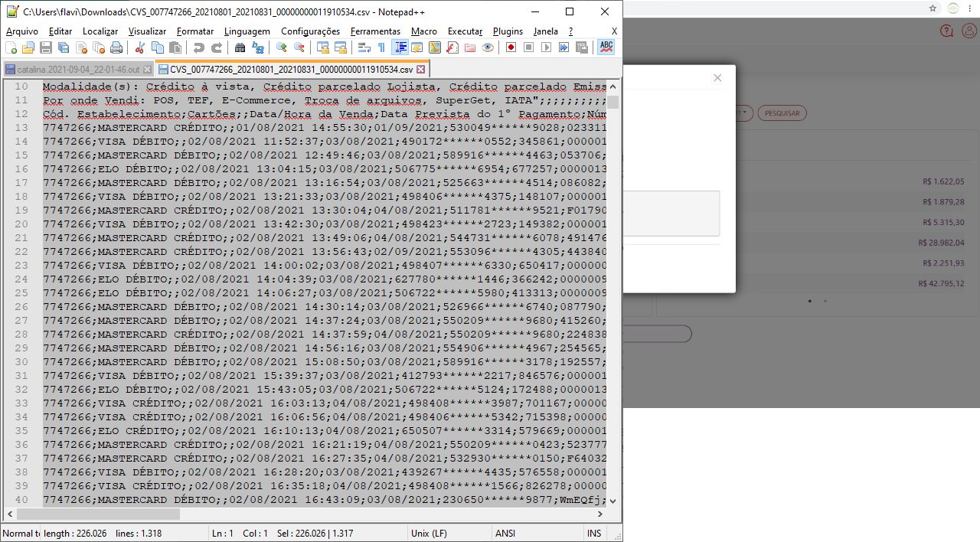Toggle word wrap in the toolbar

tap(364, 47)
